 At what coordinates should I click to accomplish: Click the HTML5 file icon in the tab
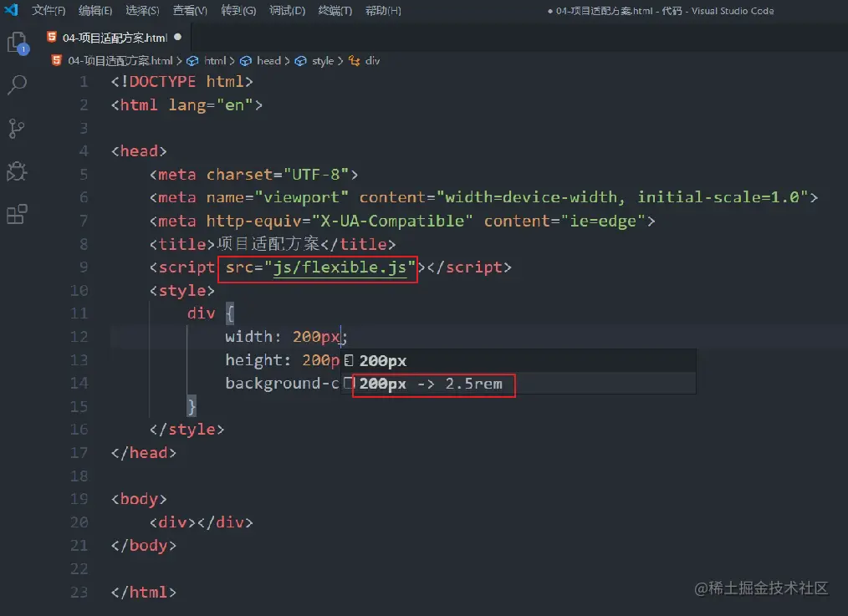[x=52, y=38]
